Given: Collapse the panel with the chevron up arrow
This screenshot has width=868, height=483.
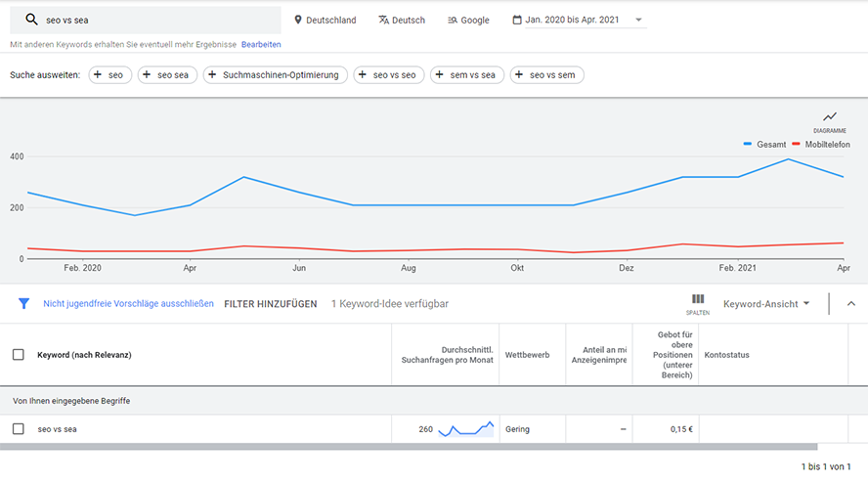Looking at the screenshot, I should point(850,303).
